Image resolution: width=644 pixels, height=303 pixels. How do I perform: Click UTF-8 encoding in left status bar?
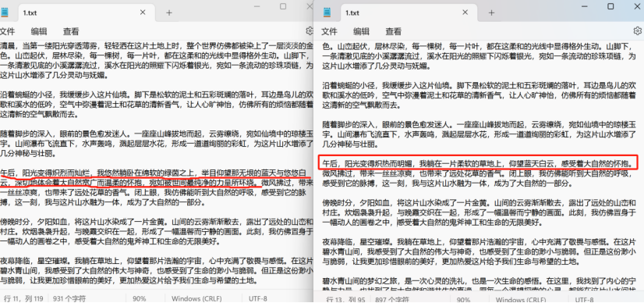coord(258,298)
